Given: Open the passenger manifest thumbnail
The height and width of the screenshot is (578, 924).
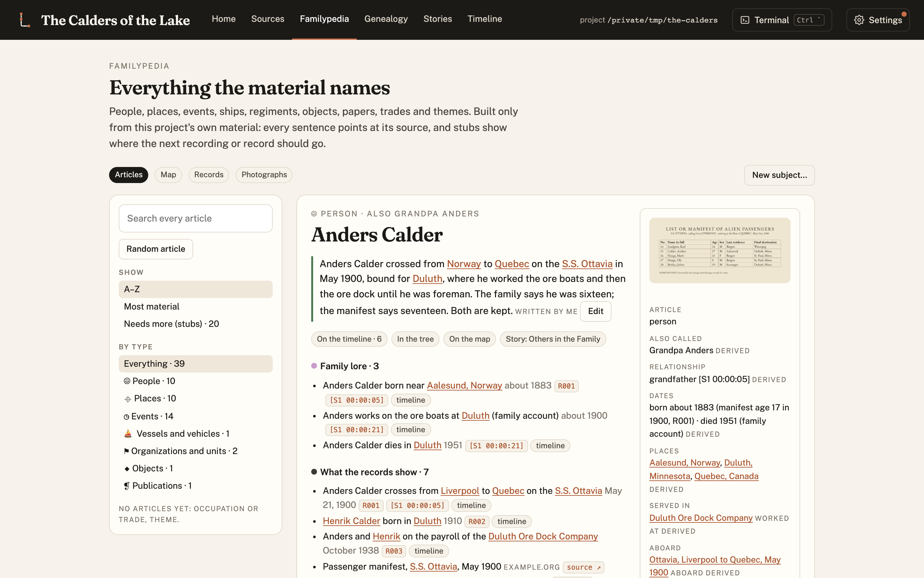Looking at the screenshot, I should coord(720,250).
